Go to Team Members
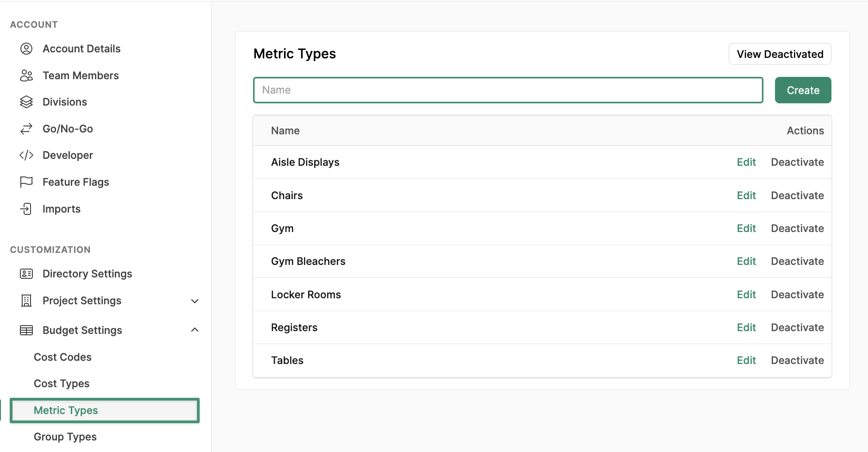Screen dimensions: 868x452 (81, 75)
